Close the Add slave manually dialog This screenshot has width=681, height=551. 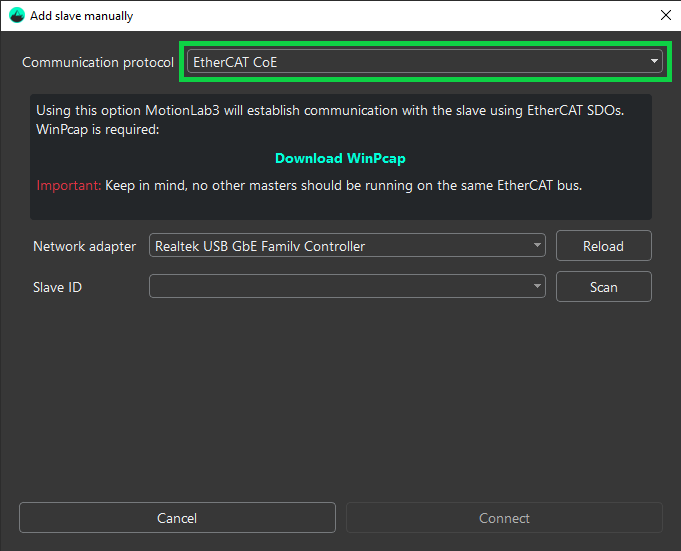pos(665,16)
